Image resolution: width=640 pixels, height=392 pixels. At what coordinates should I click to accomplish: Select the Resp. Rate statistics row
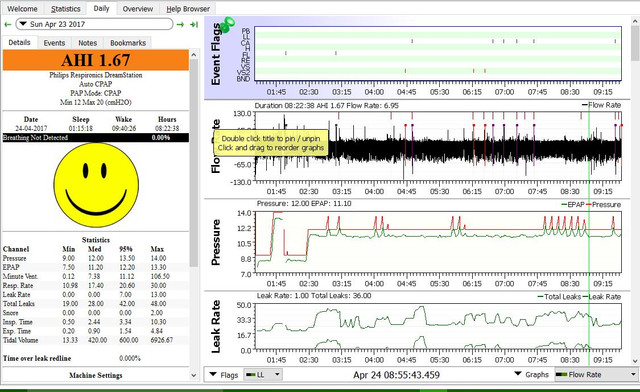[96, 285]
